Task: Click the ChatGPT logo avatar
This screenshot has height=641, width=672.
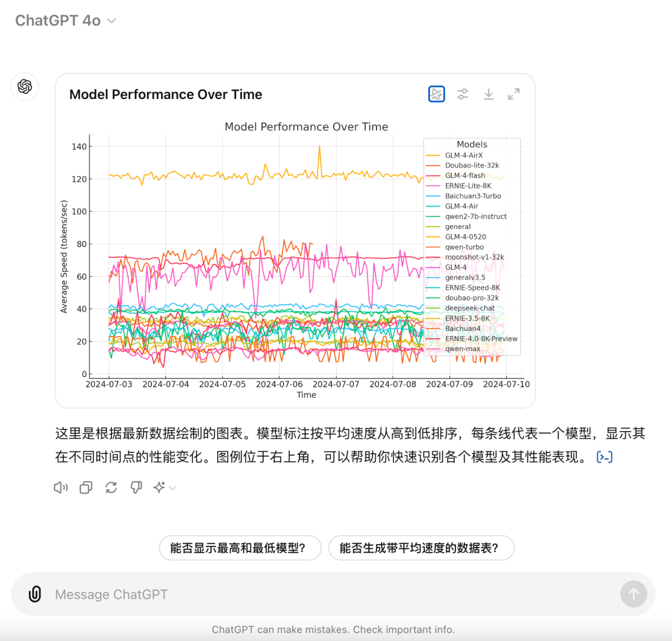Action: (x=25, y=87)
